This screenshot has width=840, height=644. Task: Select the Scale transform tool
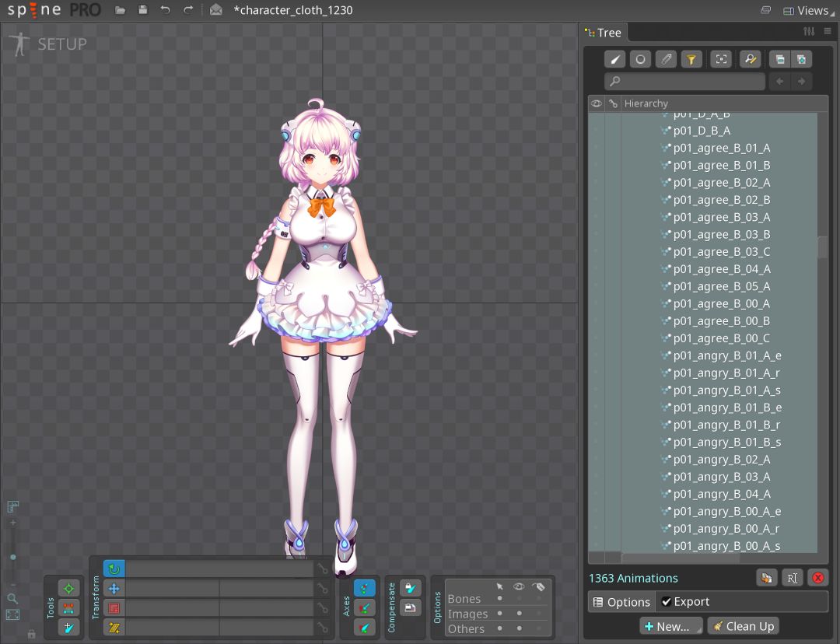tap(114, 608)
